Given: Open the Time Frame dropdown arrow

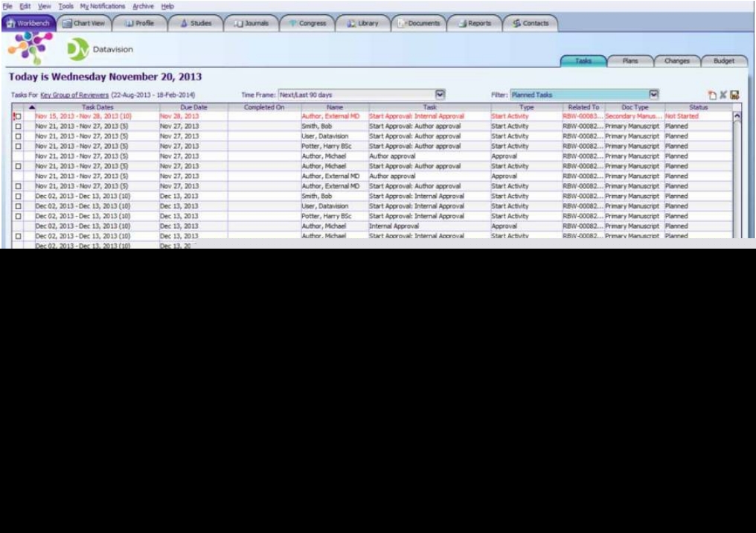Looking at the screenshot, I should tap(440, 95).
